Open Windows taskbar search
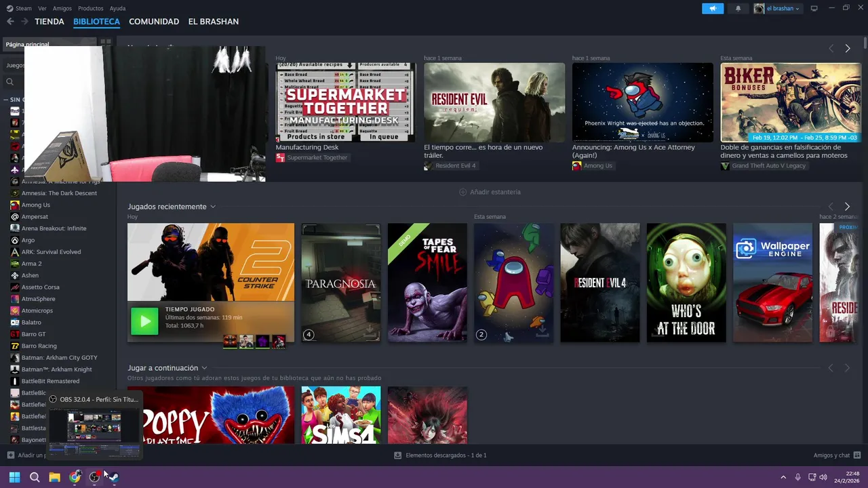 pyautogui.click(x=35, y=477)
